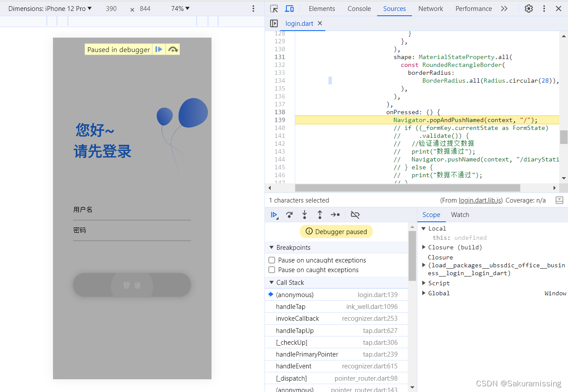Screen dimensions: 568x392
Task: Enable Pause on uncaught exceptions
Action: (272, 260)
